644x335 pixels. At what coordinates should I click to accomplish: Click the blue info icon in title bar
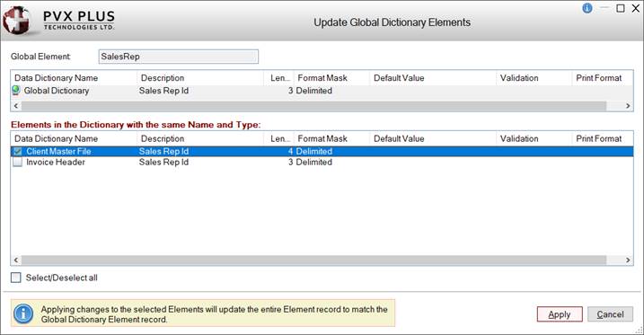click(587, 8)
